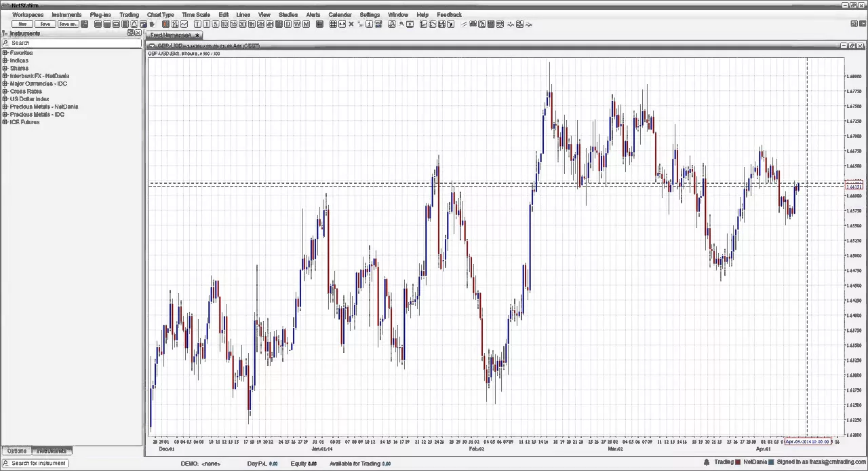The width and height of the screenshot is (868, 471).
Task: Click the magnifier zoom toolbar icon
Action: tap(401, 24)
